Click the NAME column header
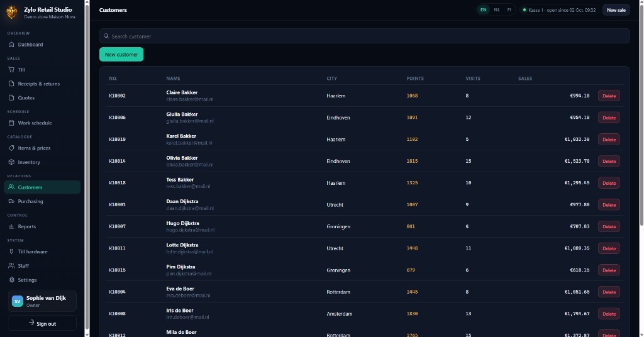This screenshot has width=644, height=337. point(173,79)
